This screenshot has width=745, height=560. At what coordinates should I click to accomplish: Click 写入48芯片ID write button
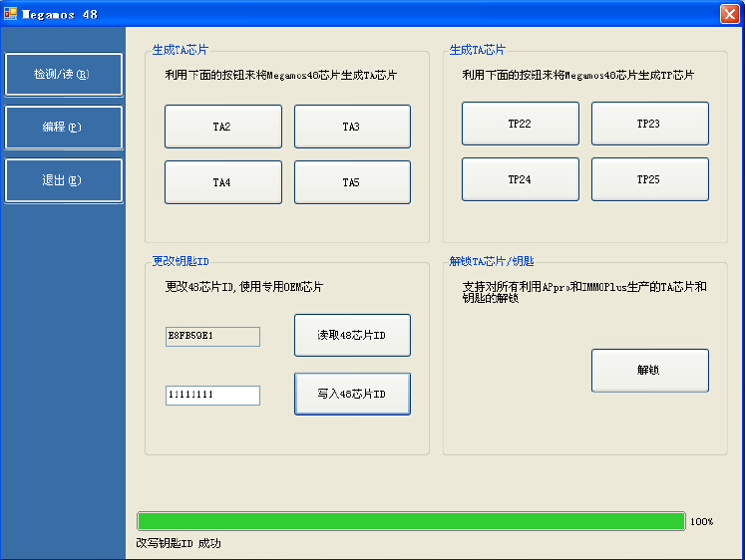[352, 394]
